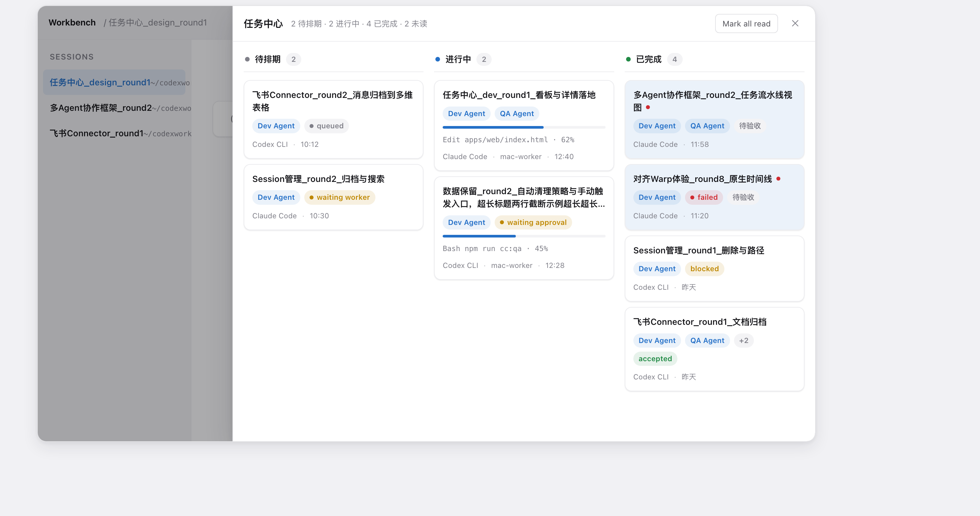Click the 进行中 count badge 2
The image size is (980, 516).
tap(483, 59)
